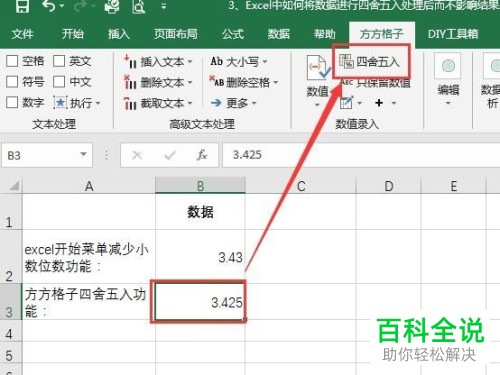
Task: Open the DIY工具箱 ribbon tab
Action: 453,34
